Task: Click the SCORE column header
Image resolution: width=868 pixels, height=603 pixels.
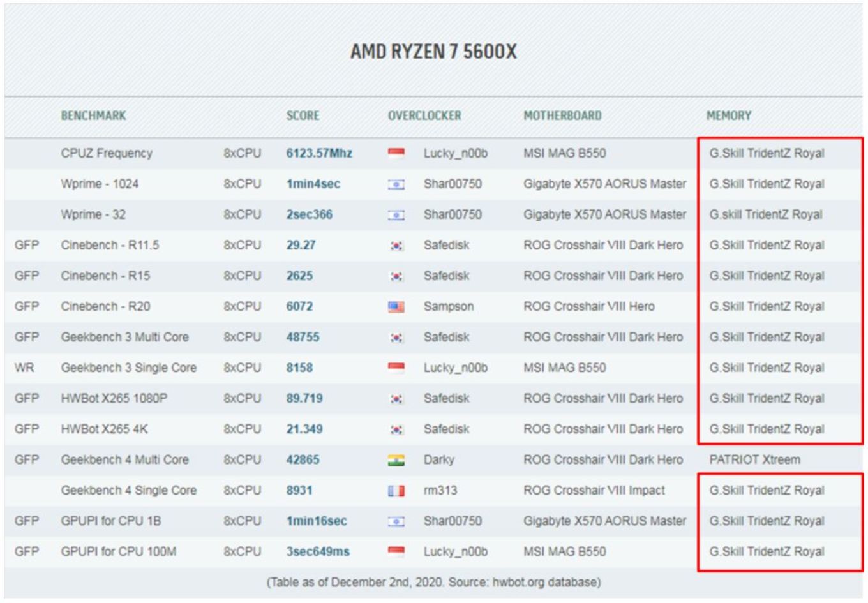Action: tap(303, 115)
